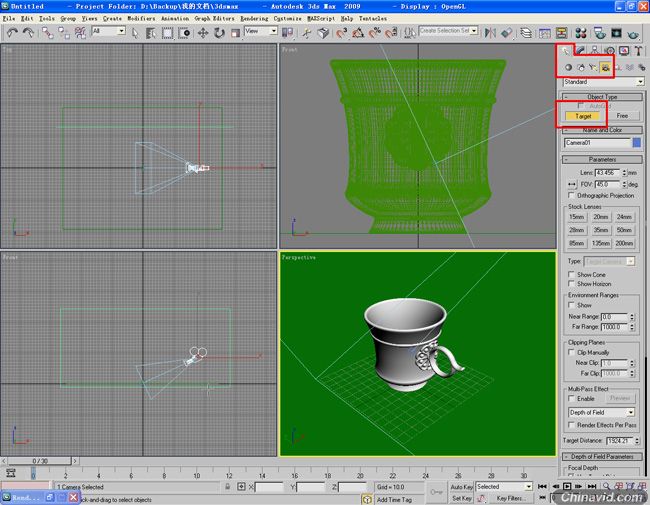Click the Mirror tool icon
This screenshot has width=650, height=505.
point(490,33)
